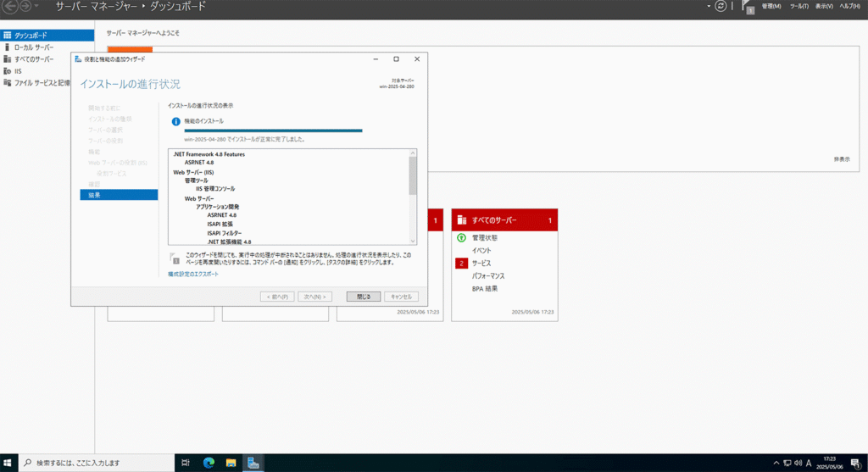This screenshot has width=868, height=472.
Task: Click the back navigation arrow icon
Action: pyautogui.click(x=11, y=6)
